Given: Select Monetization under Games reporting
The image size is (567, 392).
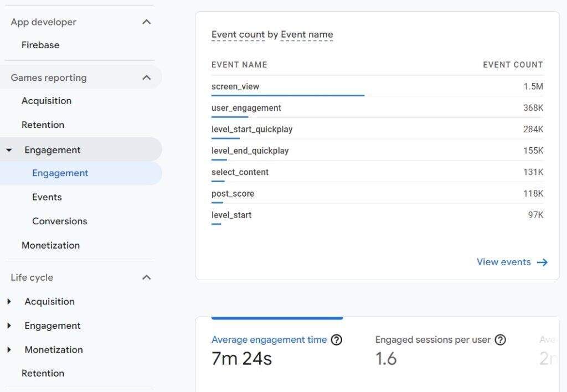Looking at the screenshot, I should click(x=50, y=245).
